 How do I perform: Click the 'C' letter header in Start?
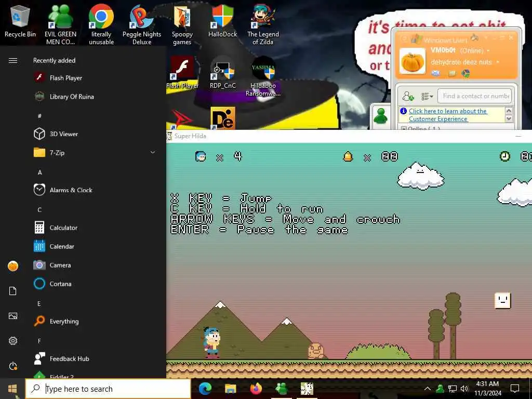pyautogui.click(x=39, y=210)
